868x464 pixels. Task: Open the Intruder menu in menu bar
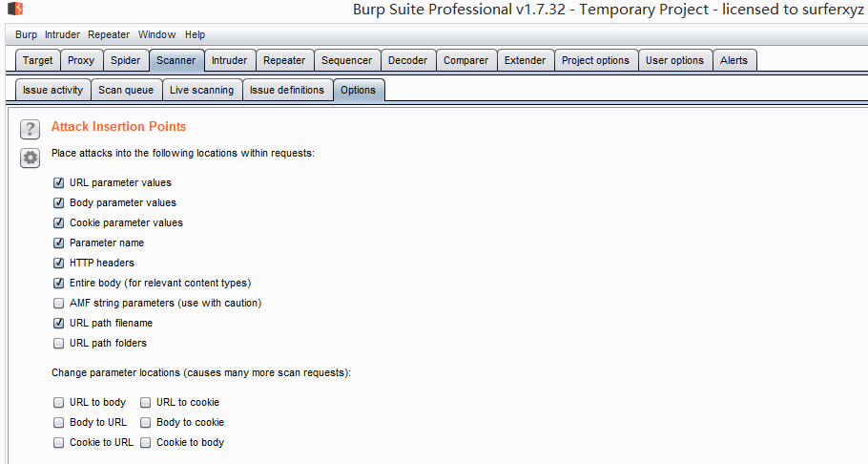[62, 34]
